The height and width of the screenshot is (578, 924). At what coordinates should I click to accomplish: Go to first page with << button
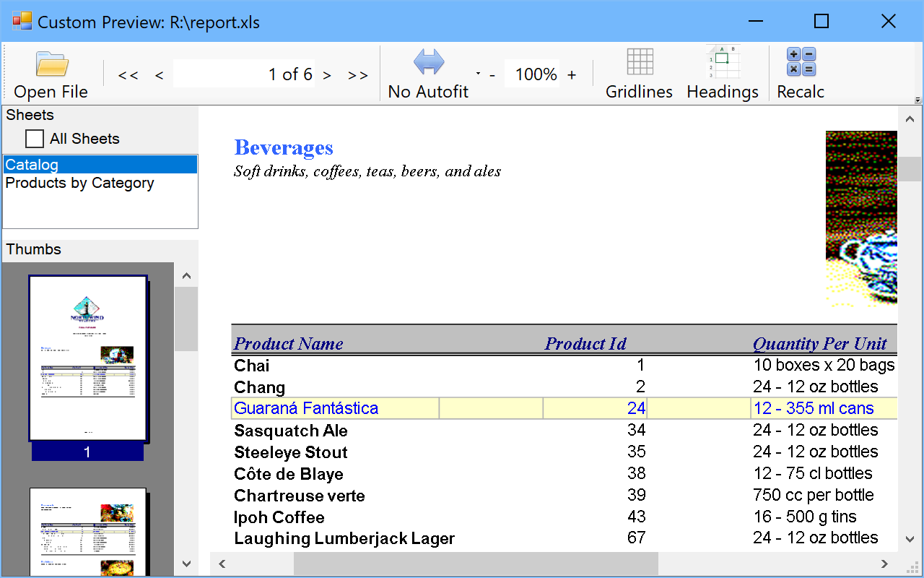[x=128, y=75]
